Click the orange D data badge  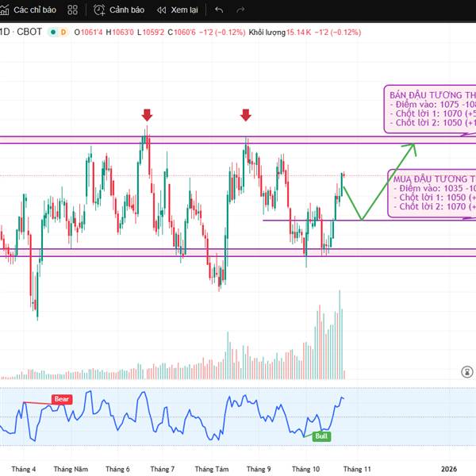(x=63, y=32)
